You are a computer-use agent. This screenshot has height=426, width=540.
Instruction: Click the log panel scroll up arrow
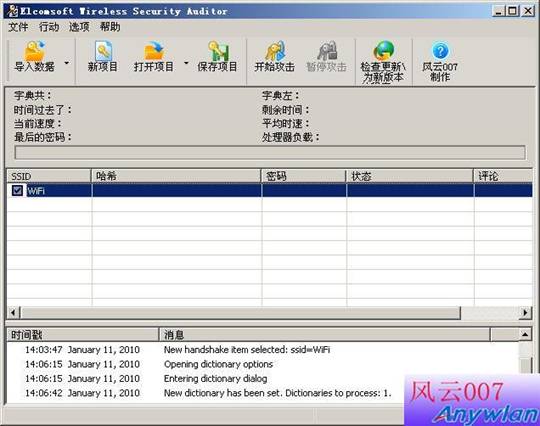coord(525,334)
